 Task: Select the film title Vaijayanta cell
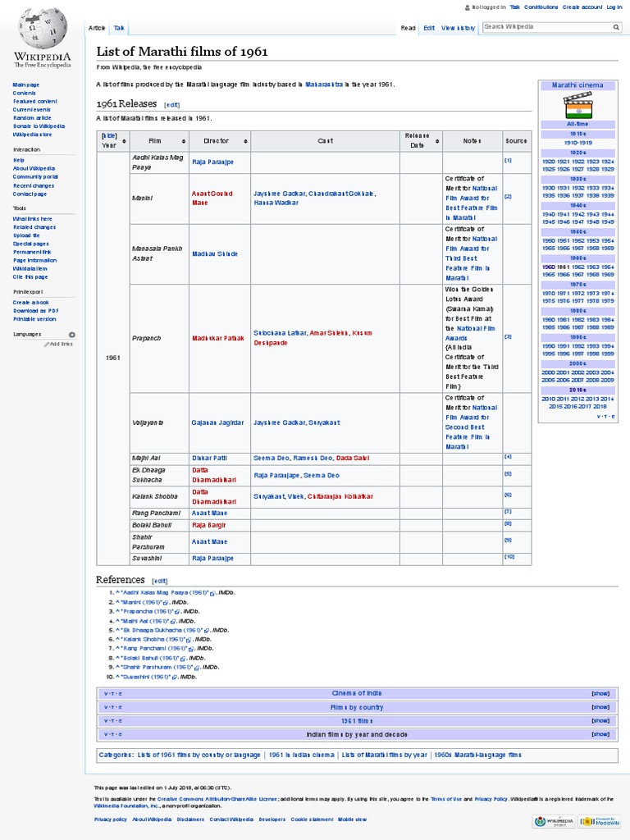click(x=159, y=422)
